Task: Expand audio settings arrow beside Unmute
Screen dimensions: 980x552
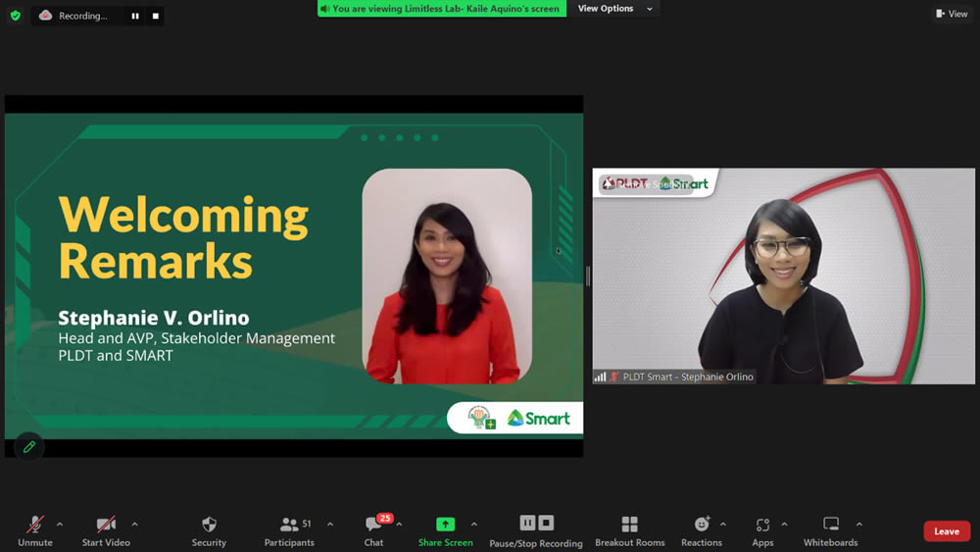Action: (x=60, y=525)
